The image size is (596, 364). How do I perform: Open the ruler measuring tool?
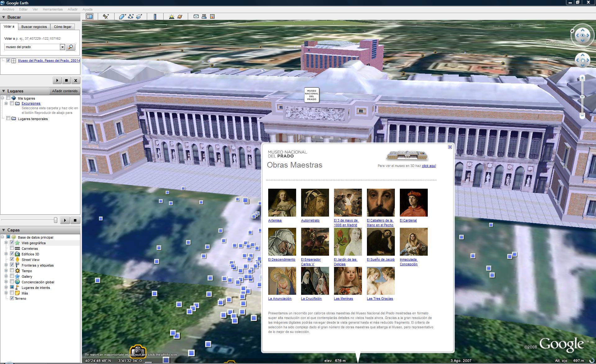pos(155,16)
